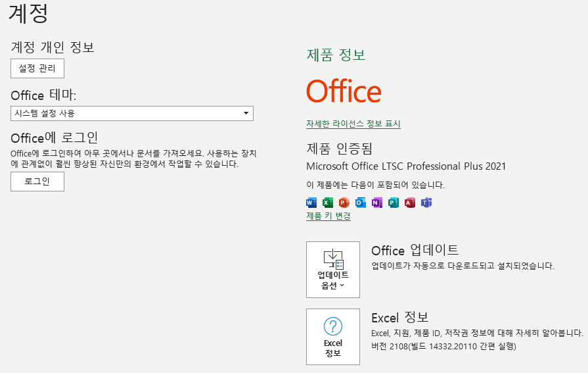Click the Office logo text
Viewport: 588px width, 373px height.
point(344,91)
